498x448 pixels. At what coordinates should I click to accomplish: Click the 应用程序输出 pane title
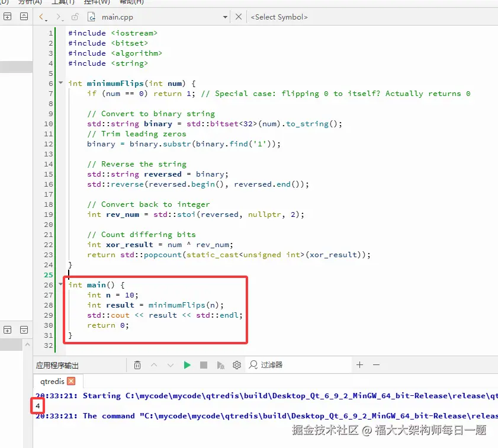57,366
